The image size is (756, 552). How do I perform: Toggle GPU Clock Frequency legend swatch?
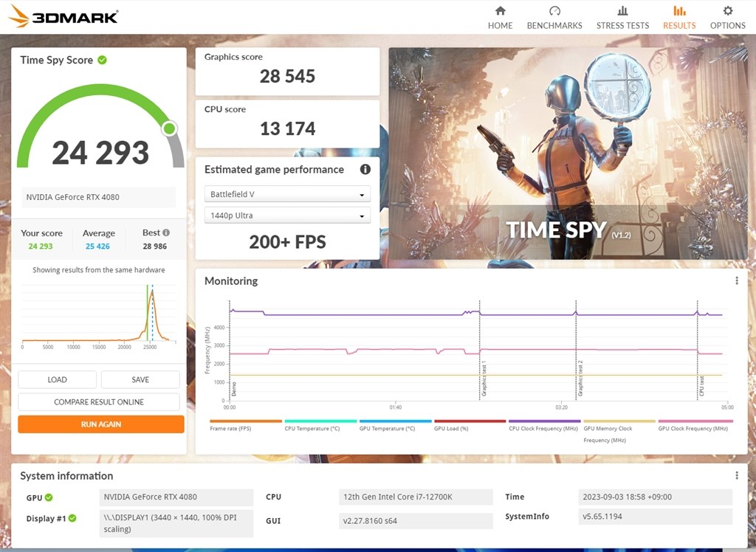pyautogui.click(x=695, y=421)
